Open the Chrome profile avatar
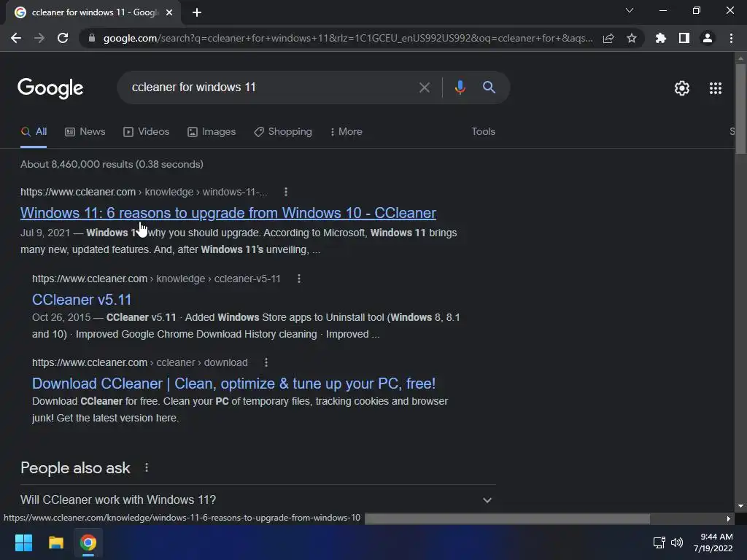This screenshot has width=747, height=560. [708, 38]
